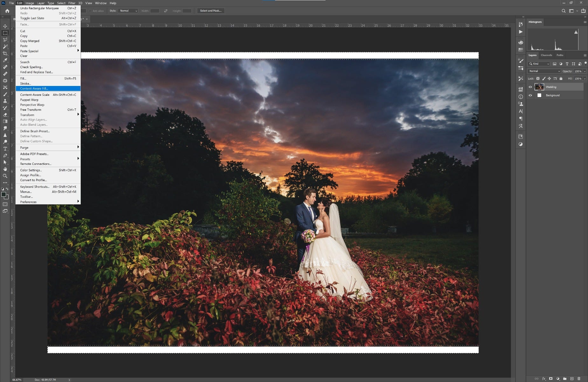Expand the Purge submenu
This screenshot has width=588, height=382.
[48, 148]
